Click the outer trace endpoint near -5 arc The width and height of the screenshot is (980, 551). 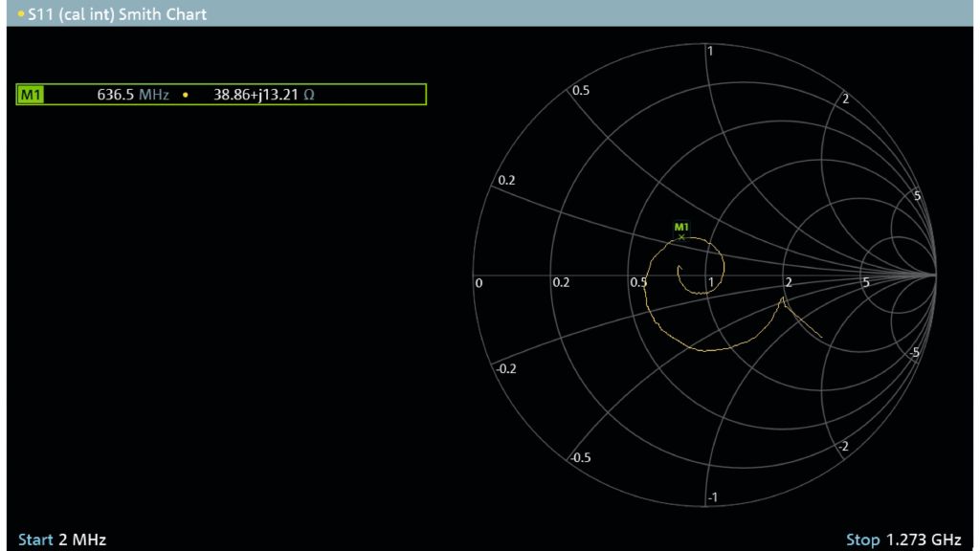822,337
